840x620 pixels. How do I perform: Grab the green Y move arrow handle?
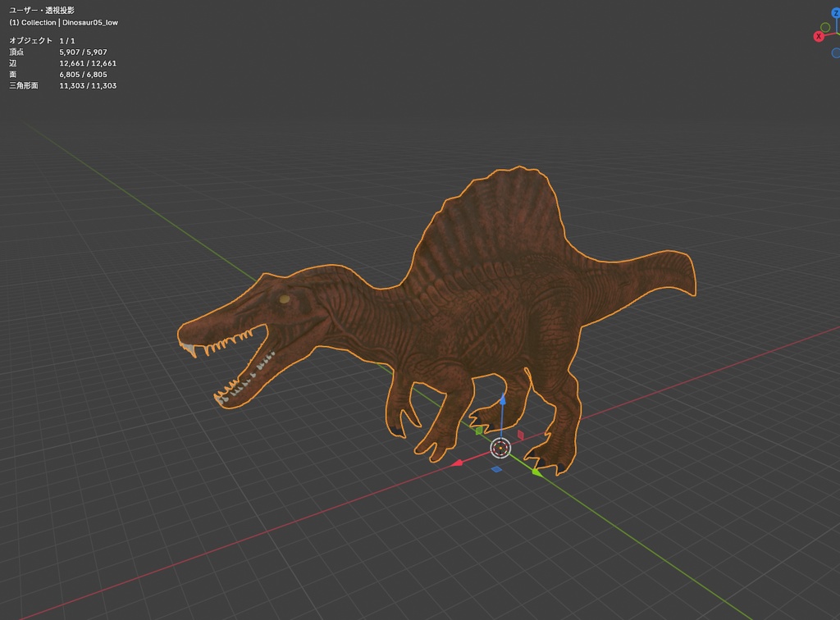click(x=536, y=472)
